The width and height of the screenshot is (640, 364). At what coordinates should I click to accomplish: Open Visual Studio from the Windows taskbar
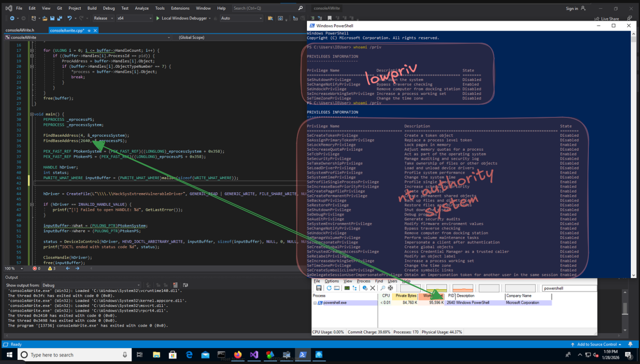pos(254,355)
